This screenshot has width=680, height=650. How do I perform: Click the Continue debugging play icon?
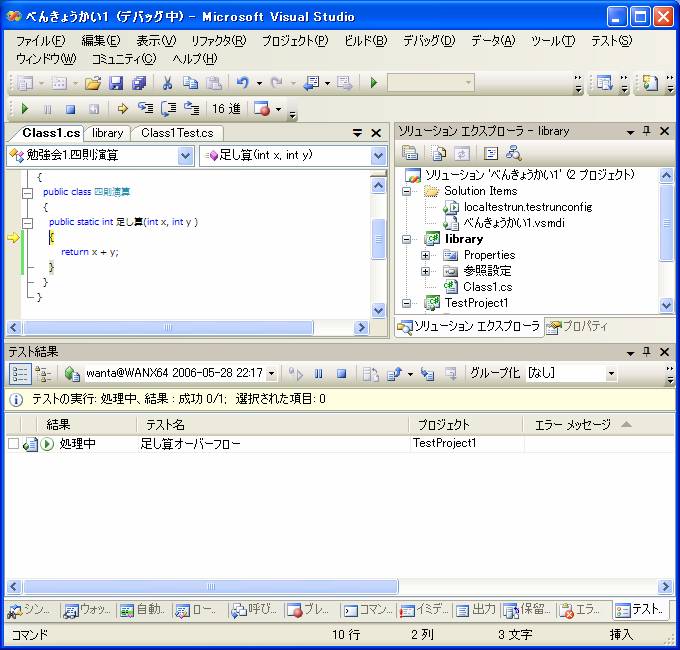pos(25,109)
